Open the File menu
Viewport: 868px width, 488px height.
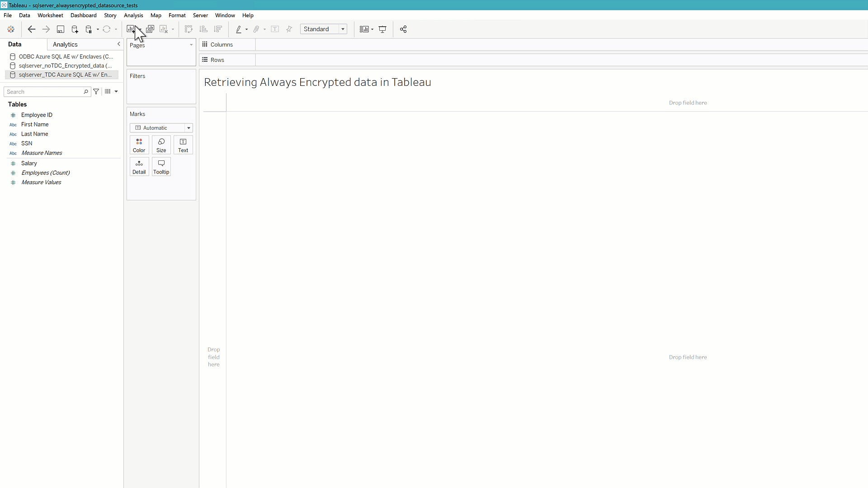coord(8,15)
